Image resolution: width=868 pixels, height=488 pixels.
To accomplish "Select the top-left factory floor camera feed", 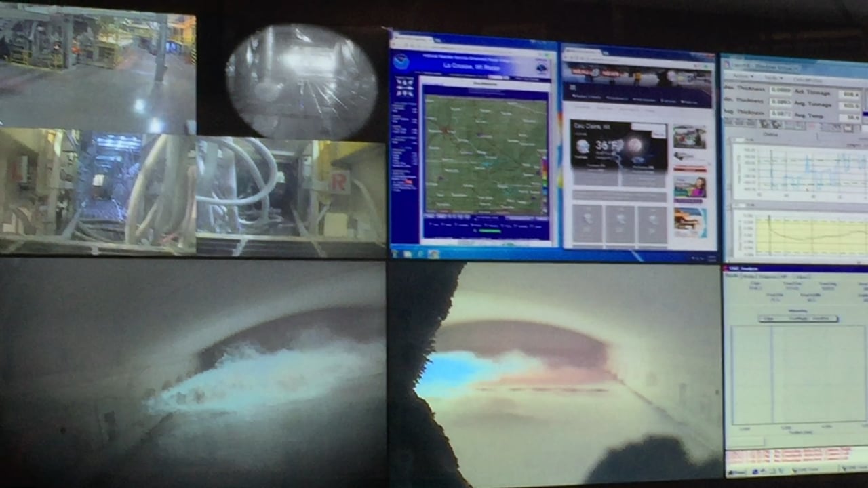I will 98,68.
